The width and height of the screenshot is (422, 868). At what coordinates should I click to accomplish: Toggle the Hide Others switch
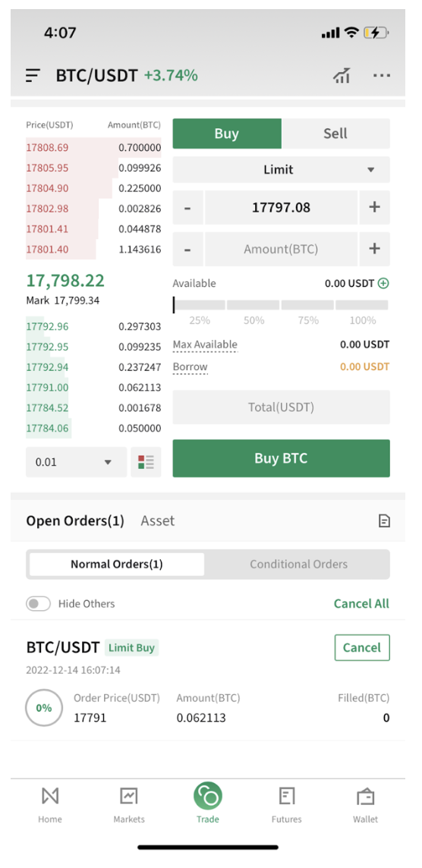pos(38,603)
